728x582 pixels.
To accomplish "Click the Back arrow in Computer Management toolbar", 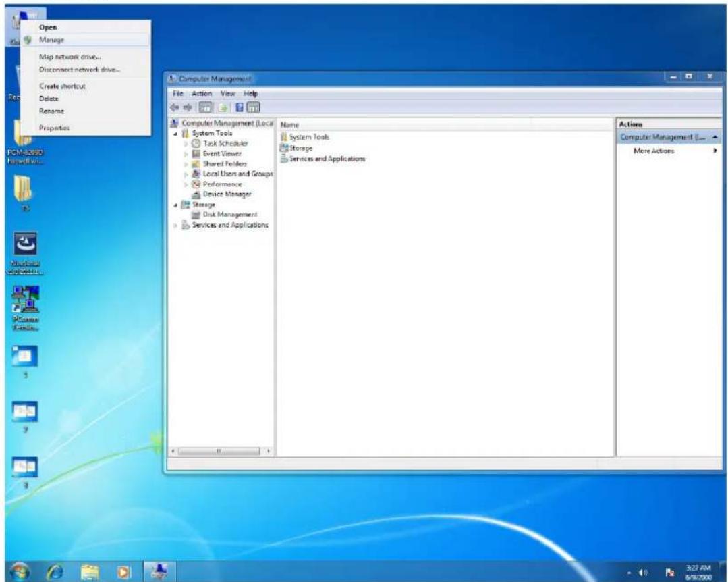I will tap(175, 108).
